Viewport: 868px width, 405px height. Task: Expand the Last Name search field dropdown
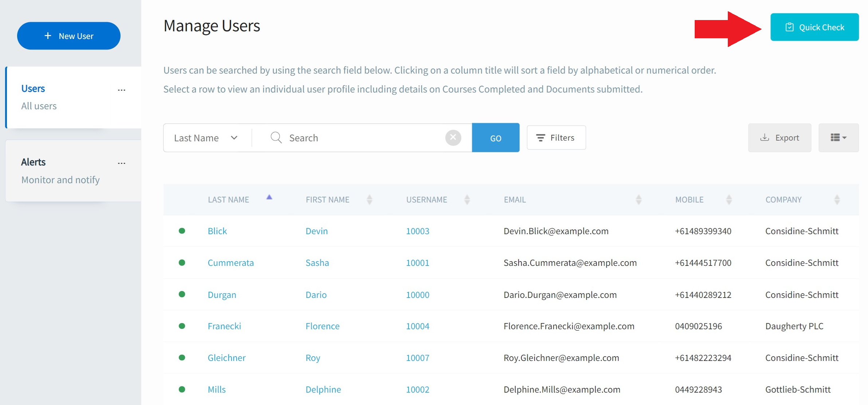tap(206, 138)
